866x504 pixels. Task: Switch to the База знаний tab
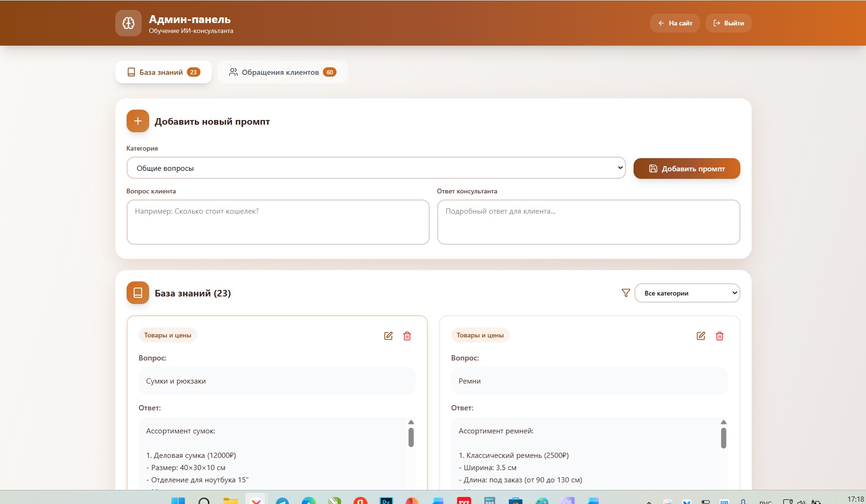click(163, 72)
